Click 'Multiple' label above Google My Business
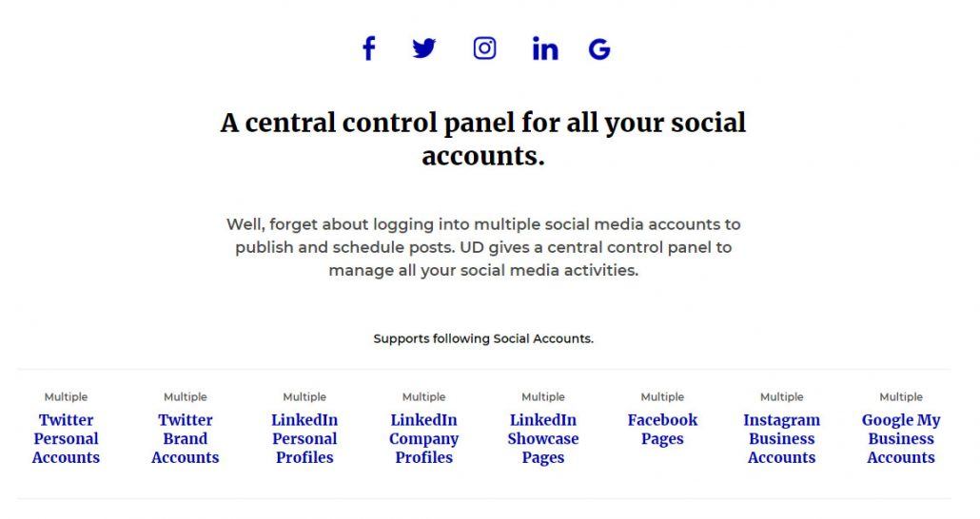The image size is (980, 519). [901, 396]
